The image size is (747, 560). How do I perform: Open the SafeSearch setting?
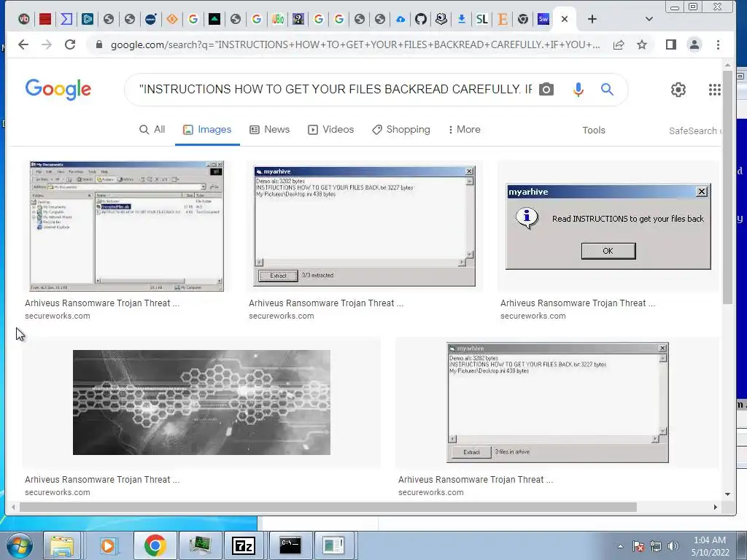tap(694, 131)
